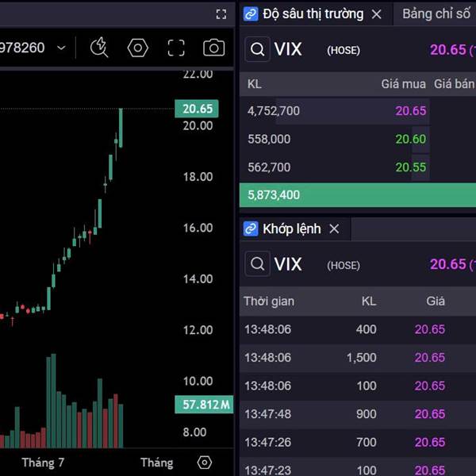Click the bid volume 558,000

269,139
